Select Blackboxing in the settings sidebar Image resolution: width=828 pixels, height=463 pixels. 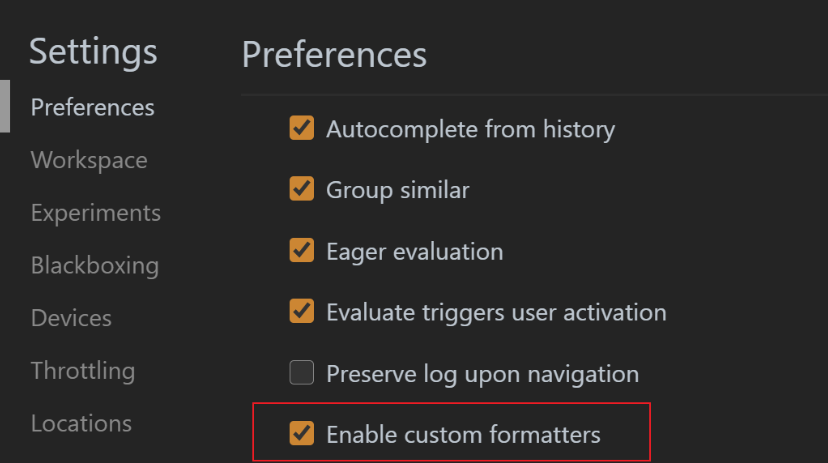coord(95,266)
